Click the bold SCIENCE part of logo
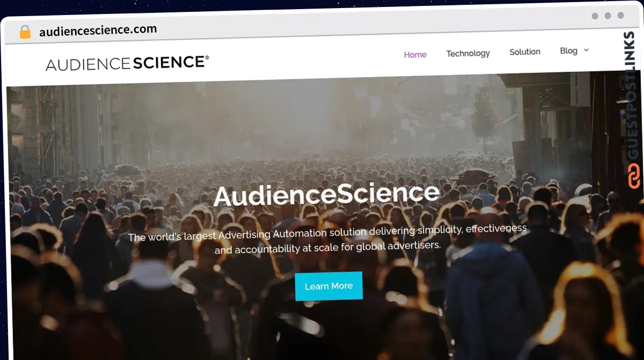Image resolution: width=644 pixels, height=360 pixels. coord(169,63)
